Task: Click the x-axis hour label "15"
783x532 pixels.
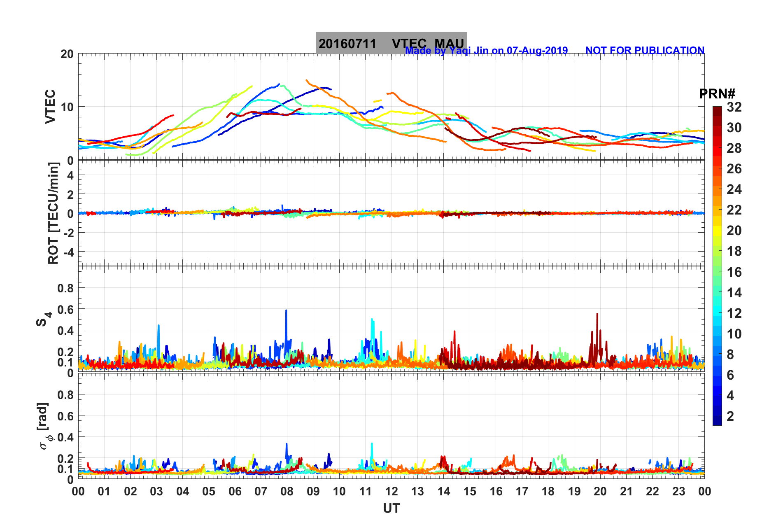Action: point(470,491)
